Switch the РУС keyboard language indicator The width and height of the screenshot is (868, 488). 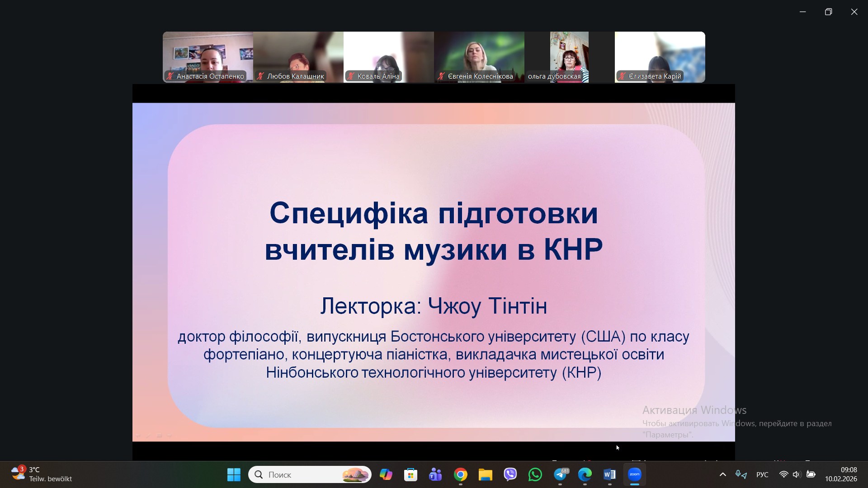762,474
